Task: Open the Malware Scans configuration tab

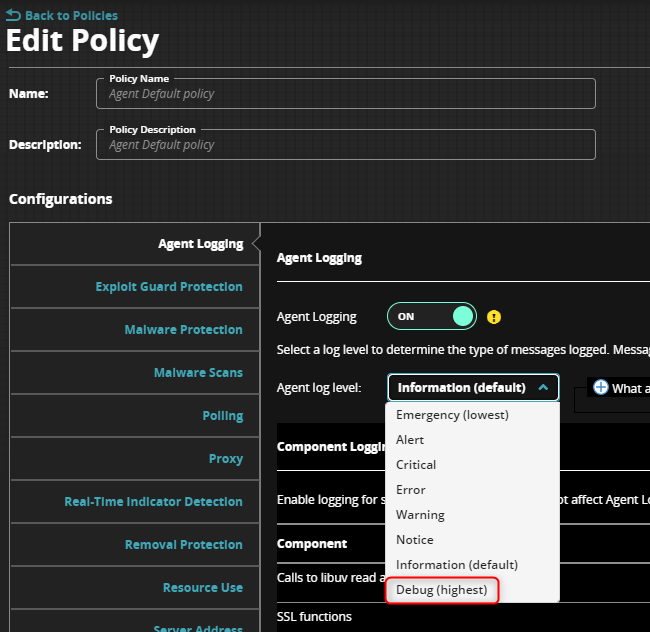Action: [198, 373]
